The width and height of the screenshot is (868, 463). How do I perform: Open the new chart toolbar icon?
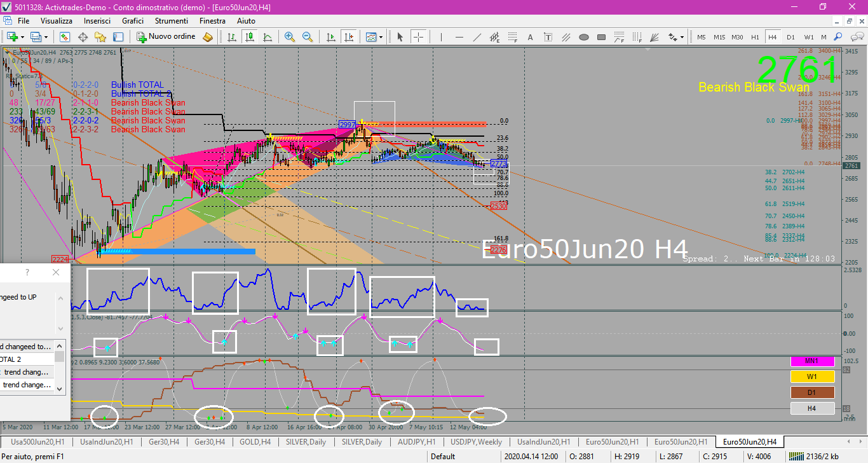pyautogui.click(x=12, y=37)
